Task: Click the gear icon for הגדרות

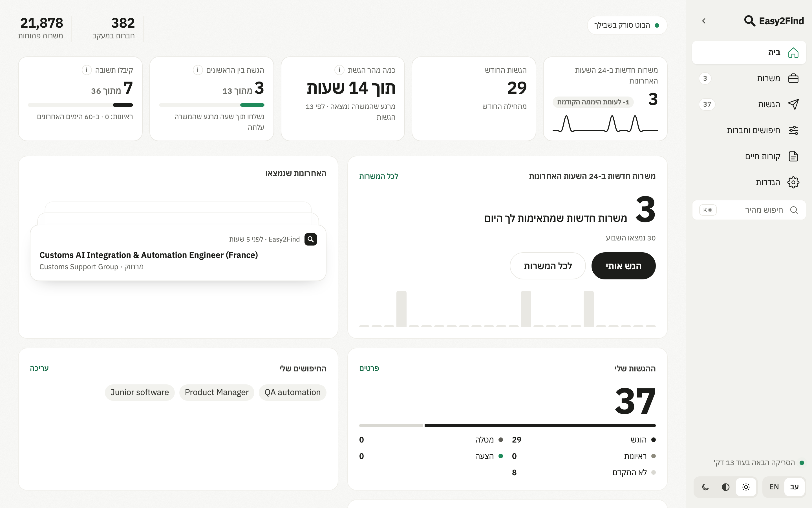Action: (793, 182)
